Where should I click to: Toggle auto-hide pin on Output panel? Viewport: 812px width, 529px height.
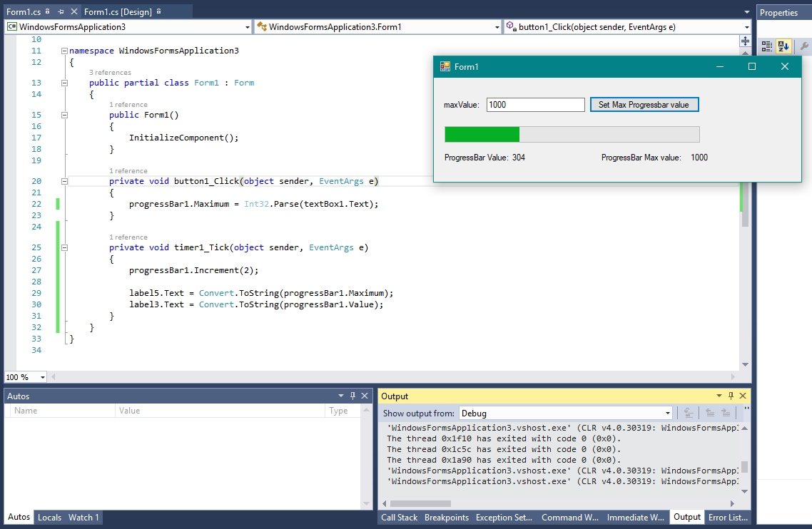click(731, 396)
